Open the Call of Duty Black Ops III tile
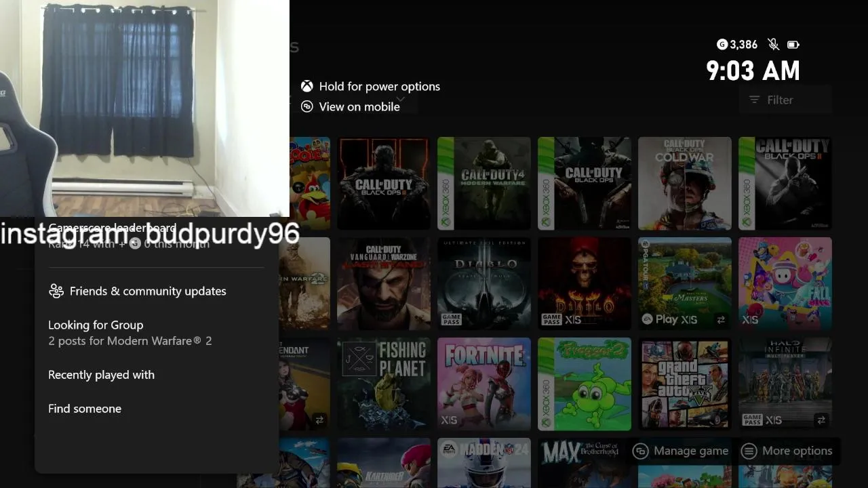Image resolution: width=868 pixels, height=488 pixels. tap(383, 184)
